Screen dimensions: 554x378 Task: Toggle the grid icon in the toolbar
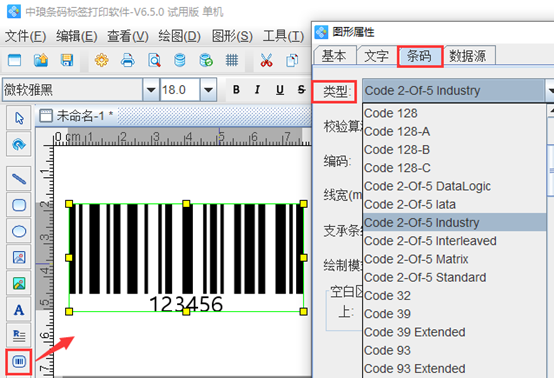tap(232, 60)
